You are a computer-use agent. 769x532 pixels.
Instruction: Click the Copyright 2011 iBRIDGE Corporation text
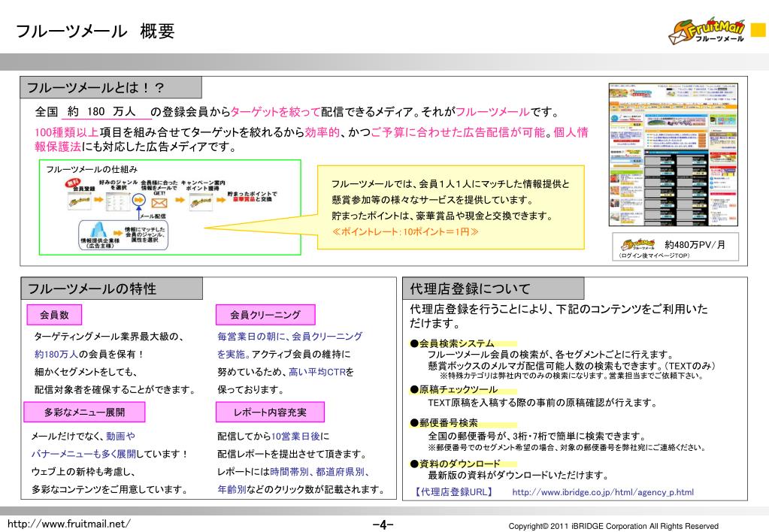pyautogui.click(x=613, y=526)
